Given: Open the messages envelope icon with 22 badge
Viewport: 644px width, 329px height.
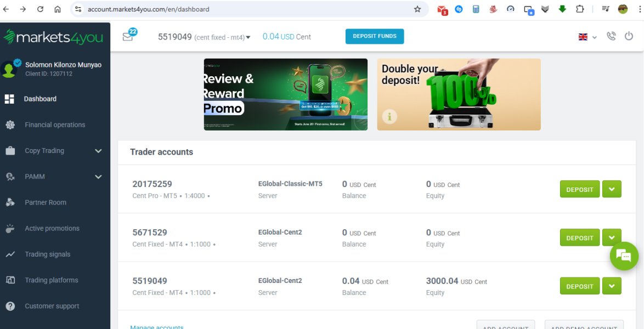Looking at the screenshot, I should coord(129,35).
